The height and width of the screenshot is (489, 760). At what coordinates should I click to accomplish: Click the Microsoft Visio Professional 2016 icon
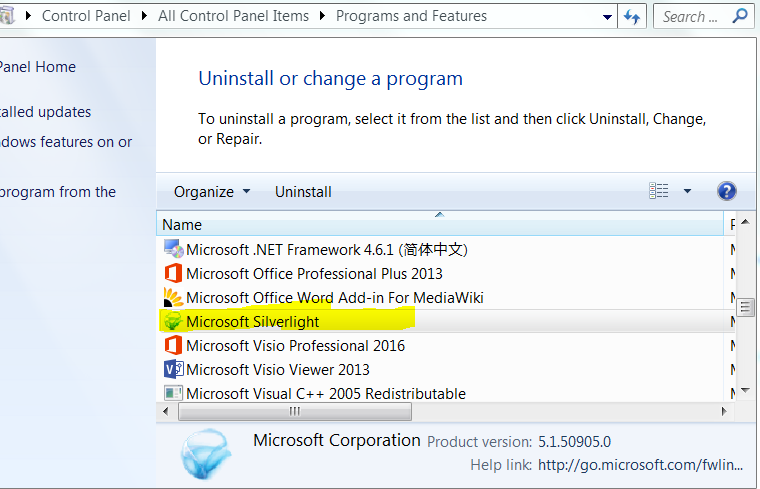point(173,345)
